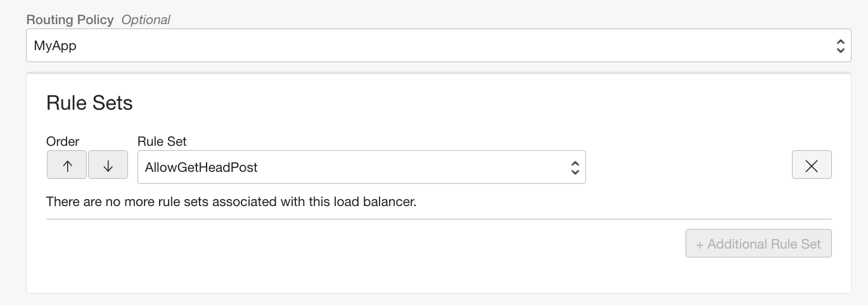Click the Rule Set column label
The image size is (868, 305).
(x=162, y=141)
